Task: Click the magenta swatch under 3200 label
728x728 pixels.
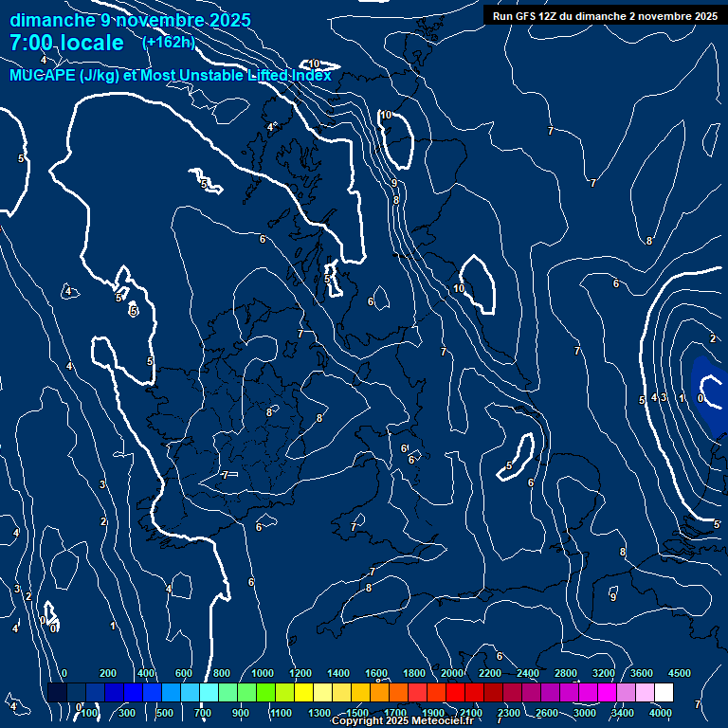Action: pyautogui.click(x=607, y=693)
